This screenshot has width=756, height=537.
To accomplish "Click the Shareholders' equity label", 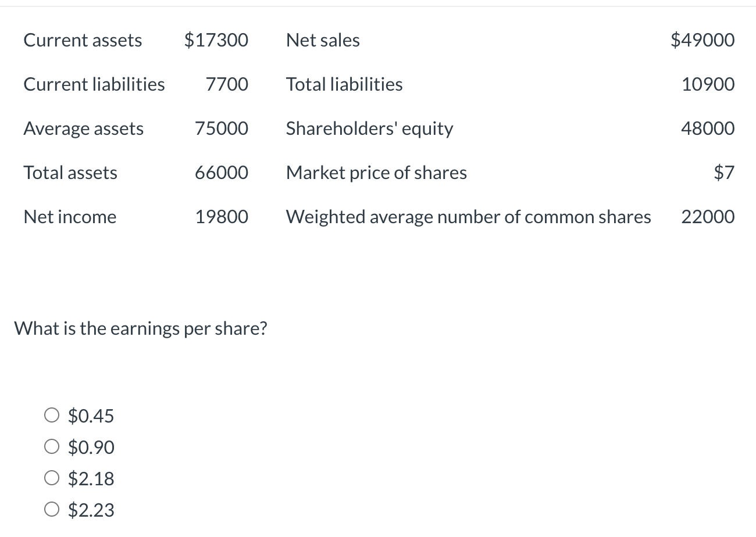I will pyautogui.click(x=369, y=128).
